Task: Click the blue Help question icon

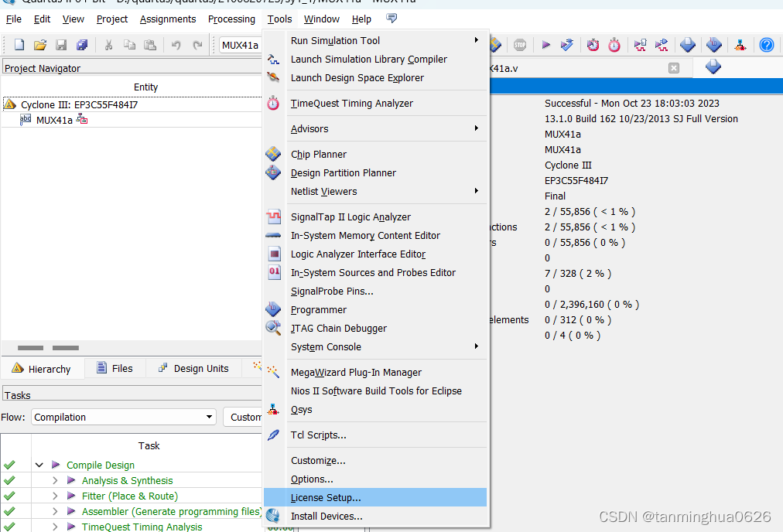Action: pos(767,45)
